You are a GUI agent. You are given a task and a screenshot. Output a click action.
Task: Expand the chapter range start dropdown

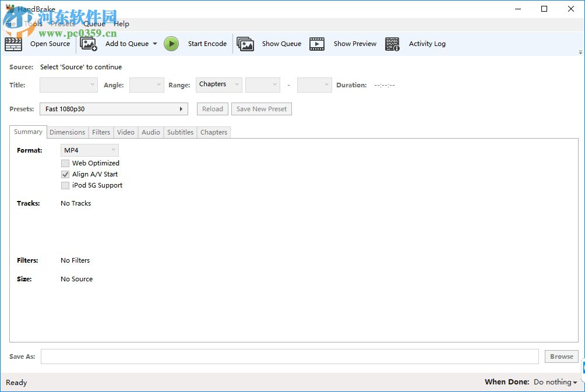pos(263,85)
